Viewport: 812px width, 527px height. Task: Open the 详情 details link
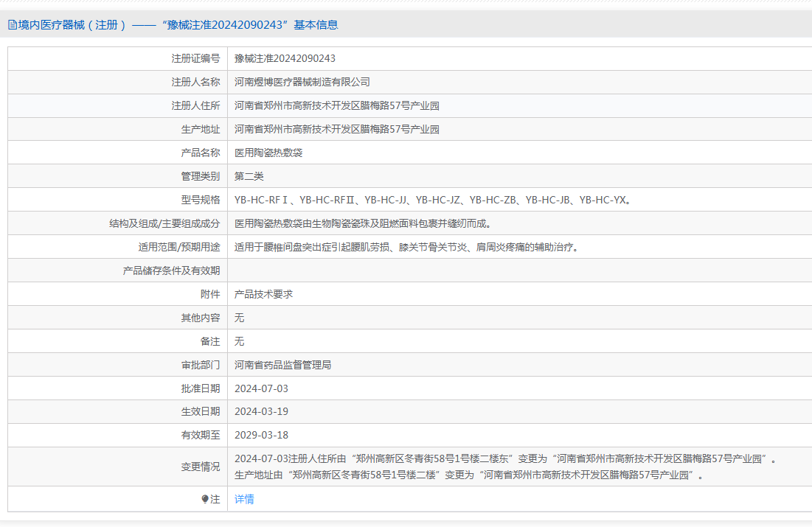(244, 499)
